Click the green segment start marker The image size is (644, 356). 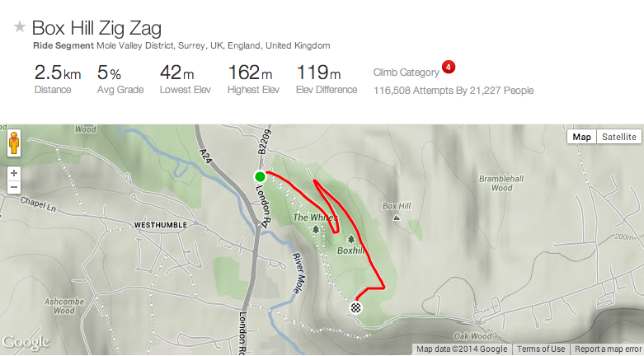pos(260,176)
